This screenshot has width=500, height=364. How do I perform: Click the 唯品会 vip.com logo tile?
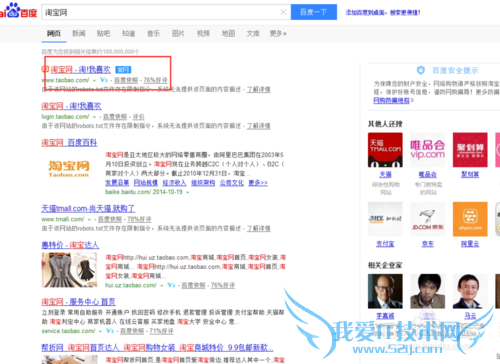click(x=427, y=150)
